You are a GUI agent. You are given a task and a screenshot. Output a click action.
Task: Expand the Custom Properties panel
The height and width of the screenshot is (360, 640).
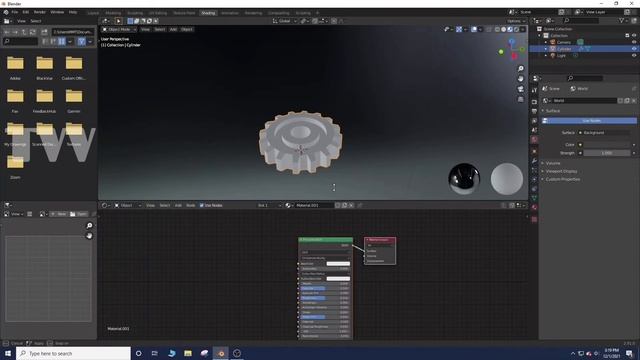pos(562,179)
